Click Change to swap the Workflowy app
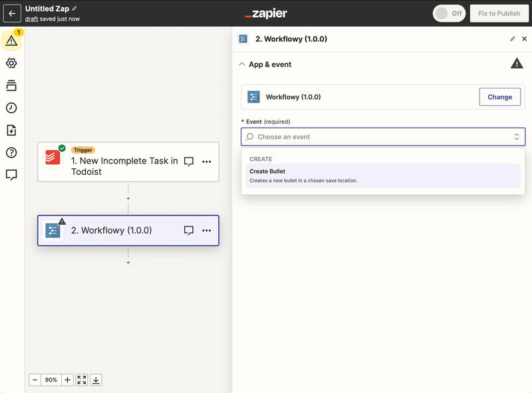532x393 pixels. point(499,96)
